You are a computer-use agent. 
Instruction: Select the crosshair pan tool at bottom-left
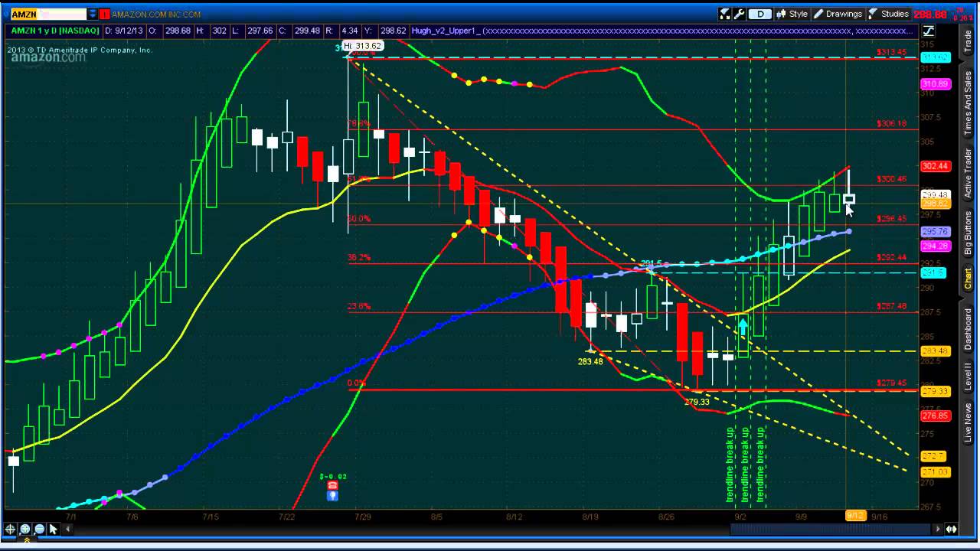click(x=11, y=529)
